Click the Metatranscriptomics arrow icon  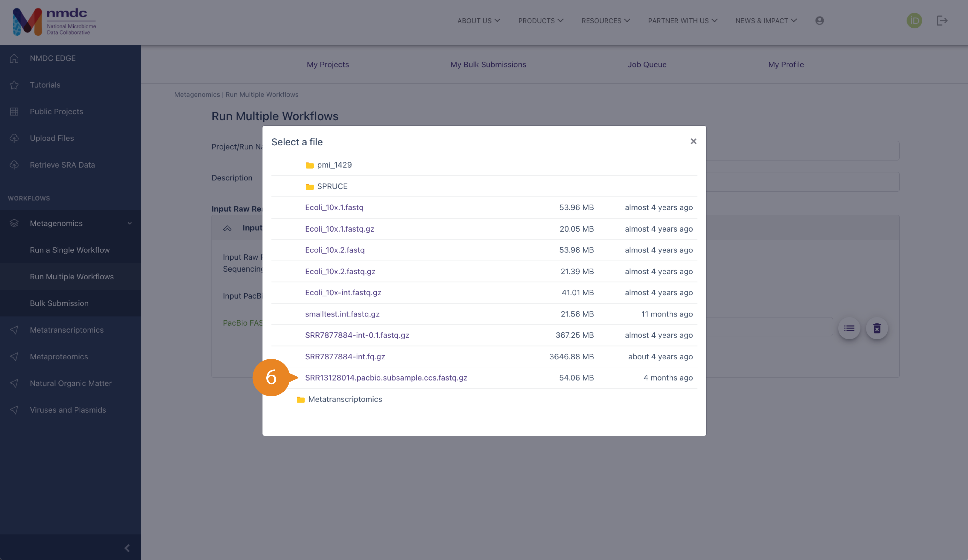[x=14, y=330]
